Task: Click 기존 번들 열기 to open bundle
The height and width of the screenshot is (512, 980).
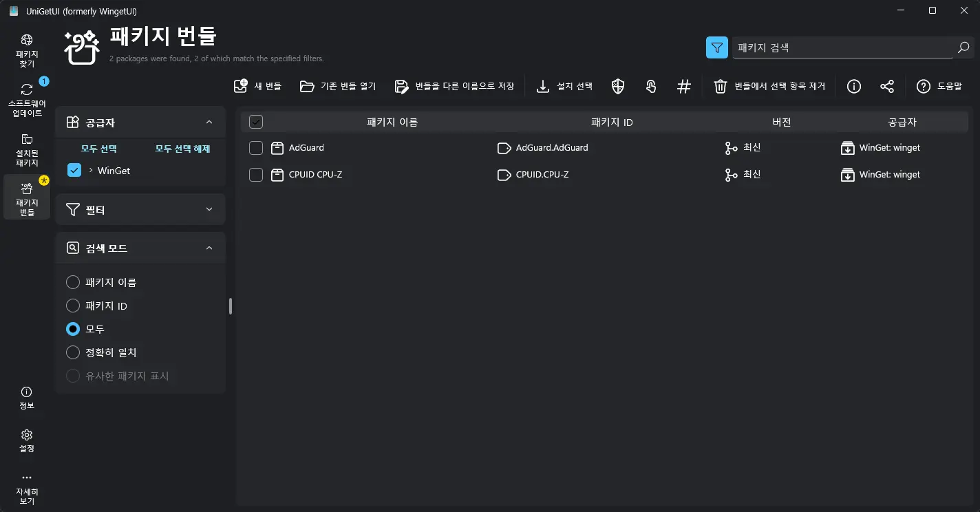Action: point(338,86)
